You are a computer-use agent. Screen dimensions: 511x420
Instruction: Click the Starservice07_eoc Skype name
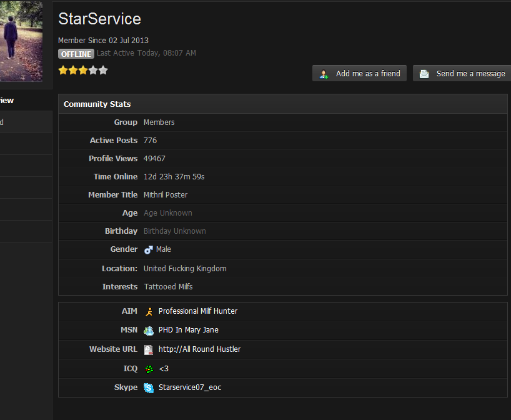[x=190, y=387]
